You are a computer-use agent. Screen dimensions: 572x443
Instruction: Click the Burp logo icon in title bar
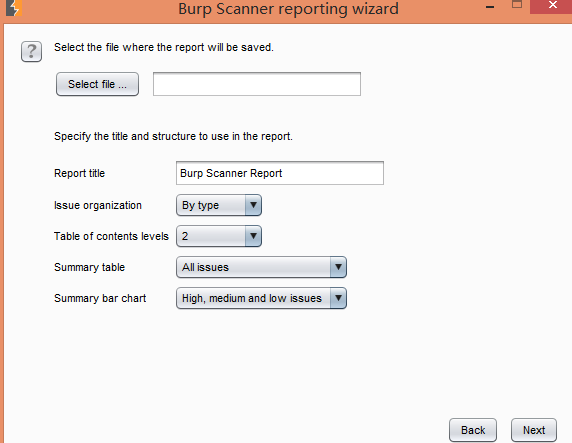[14, 8]
